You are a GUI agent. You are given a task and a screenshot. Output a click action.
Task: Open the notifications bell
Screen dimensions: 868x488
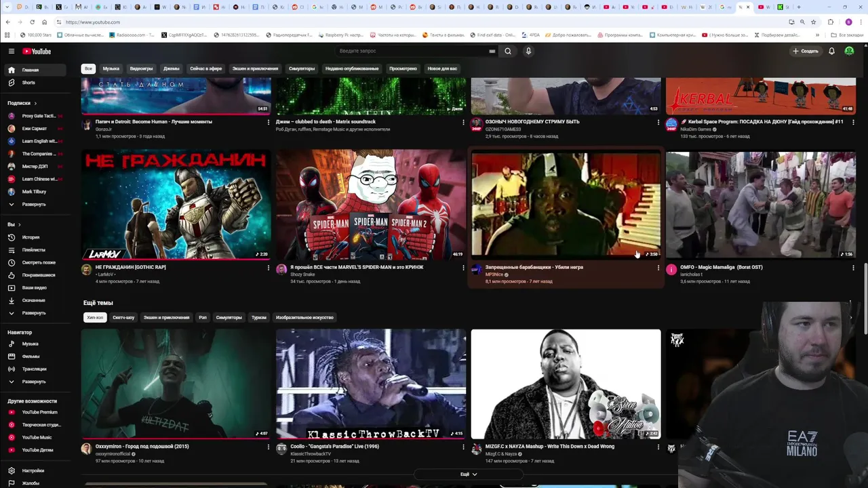point(831,51)
